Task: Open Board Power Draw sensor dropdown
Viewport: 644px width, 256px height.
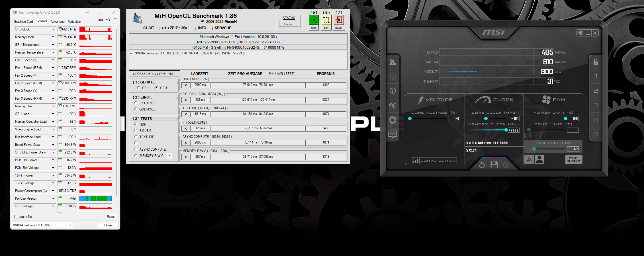Action: point(53,145)
